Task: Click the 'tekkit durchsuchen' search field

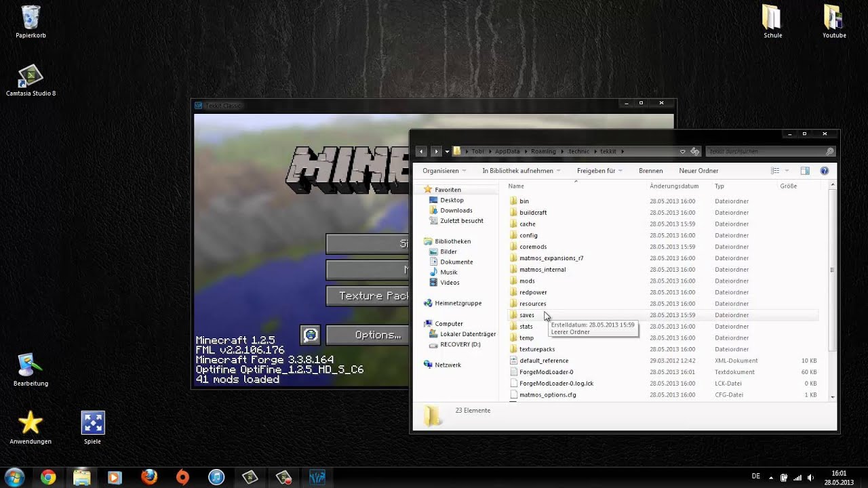Action: coord(770,151)
